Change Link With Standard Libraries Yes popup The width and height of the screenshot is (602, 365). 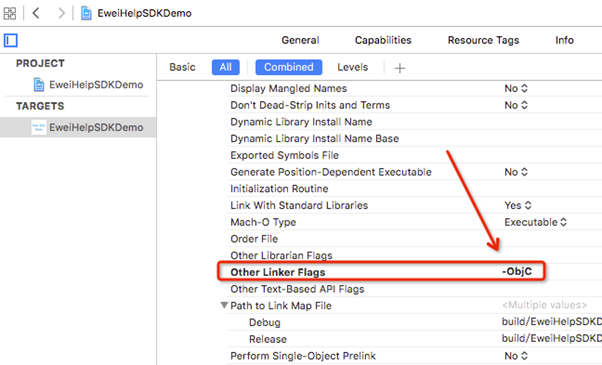point(518,205)
